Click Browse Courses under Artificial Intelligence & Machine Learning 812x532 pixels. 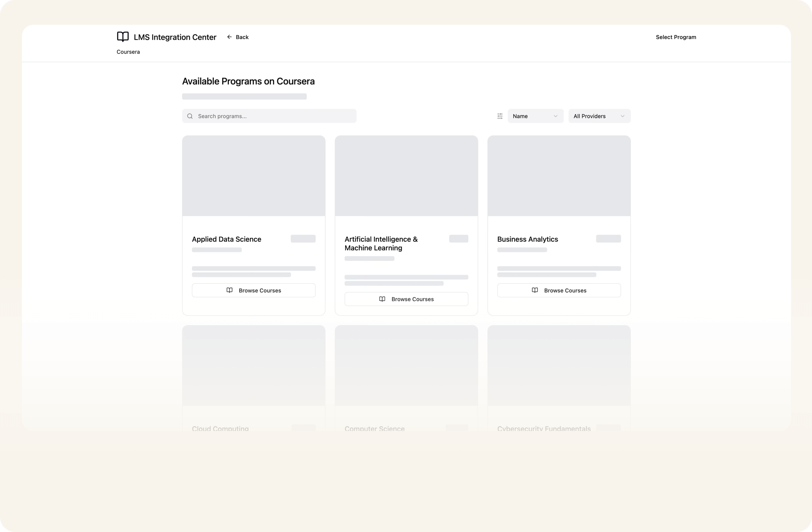point(406,299)
